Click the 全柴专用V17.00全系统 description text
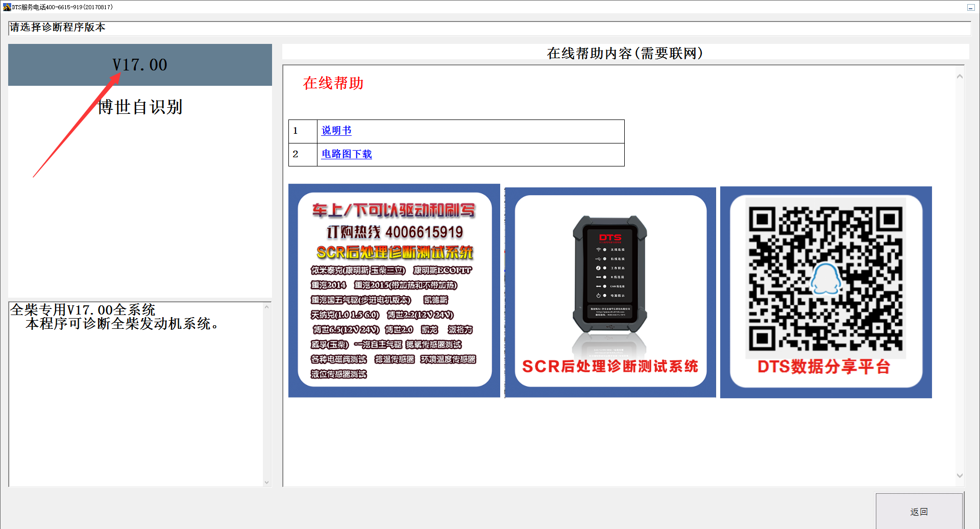This screenshot has height=529, width=980. [83, 310]
